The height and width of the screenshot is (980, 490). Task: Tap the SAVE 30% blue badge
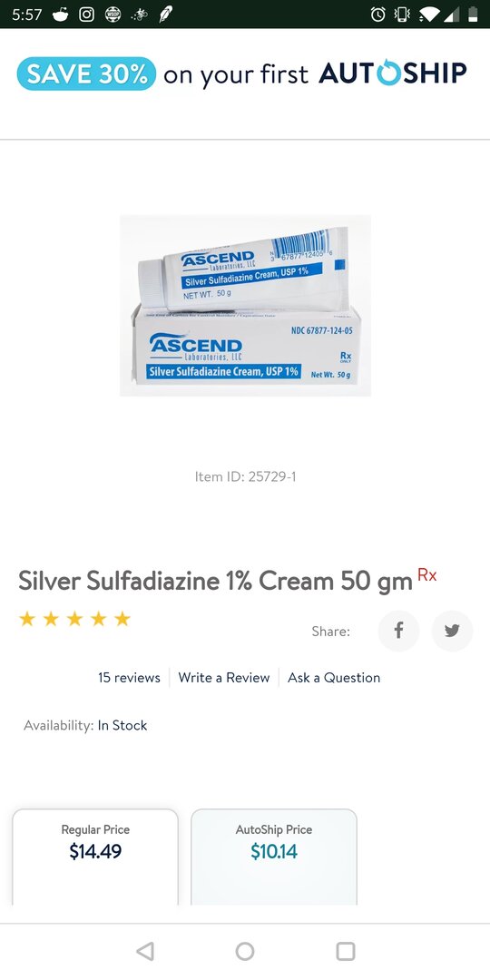(86, 73)
